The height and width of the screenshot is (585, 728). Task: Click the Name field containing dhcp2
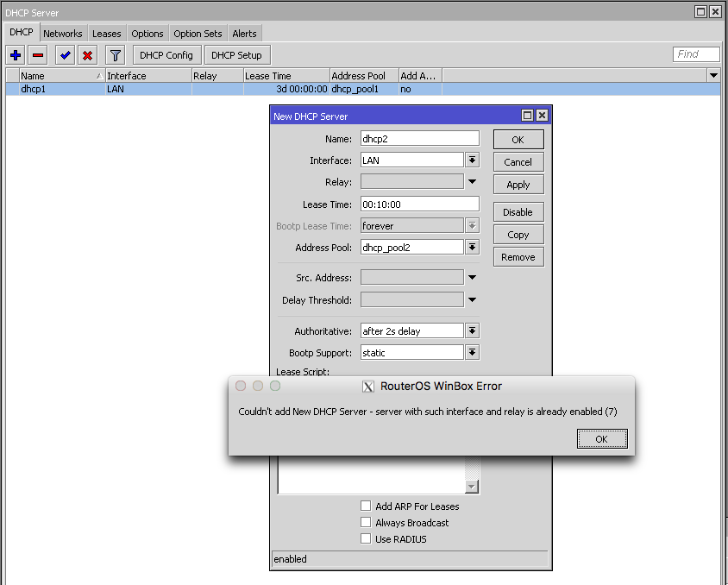(420, 138)
